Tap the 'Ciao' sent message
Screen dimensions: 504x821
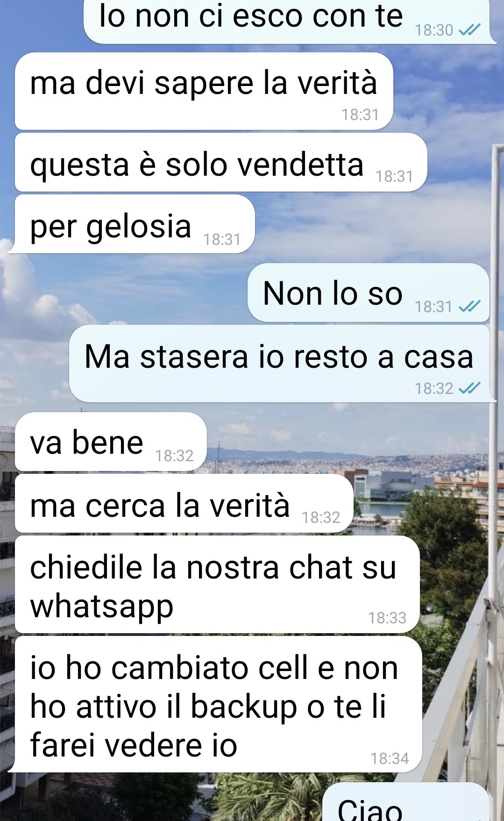(405, 802)
